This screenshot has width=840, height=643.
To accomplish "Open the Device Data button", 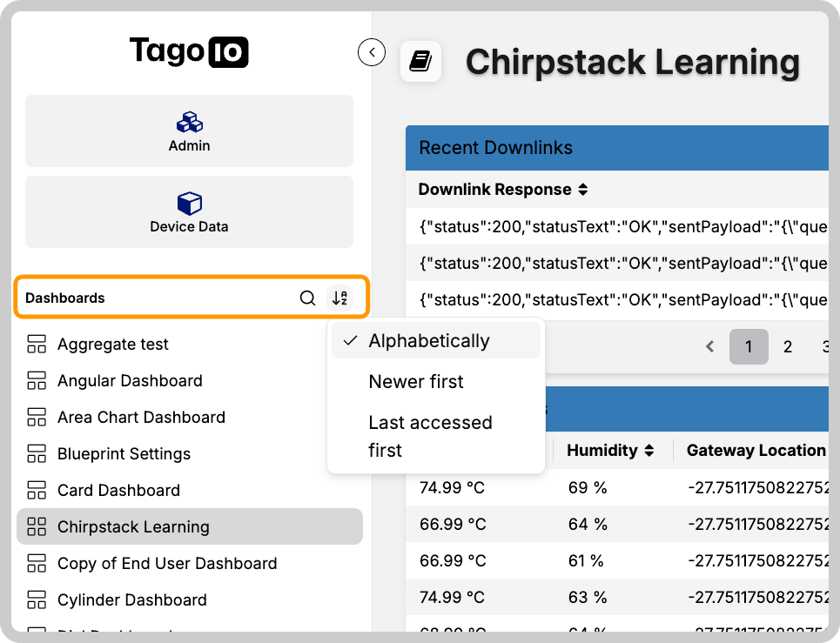I will click(189, 212).
